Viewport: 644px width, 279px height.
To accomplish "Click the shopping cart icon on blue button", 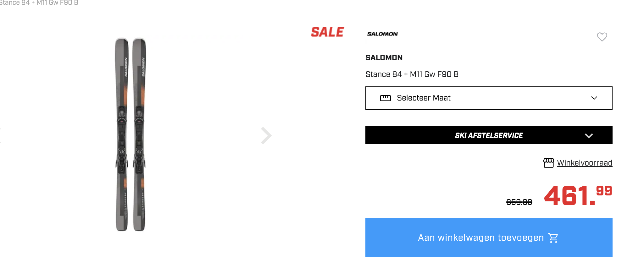I will [553, 238].
